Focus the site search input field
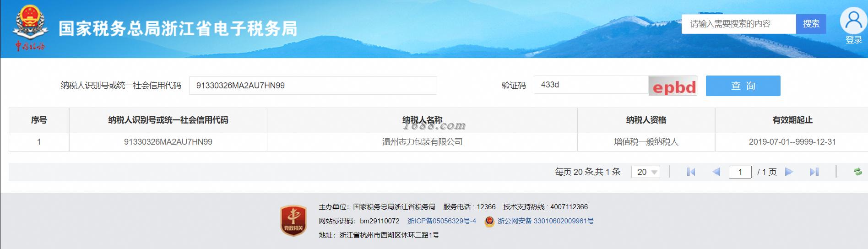The width and height of the screenshot is (868, 249). tap(739, 24)
